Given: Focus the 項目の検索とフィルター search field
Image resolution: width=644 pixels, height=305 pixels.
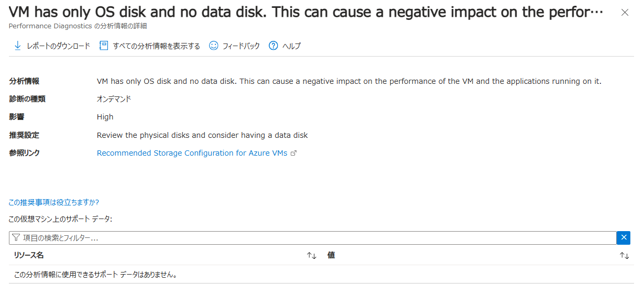Looking at the screenshot, I should pos(314,238).
